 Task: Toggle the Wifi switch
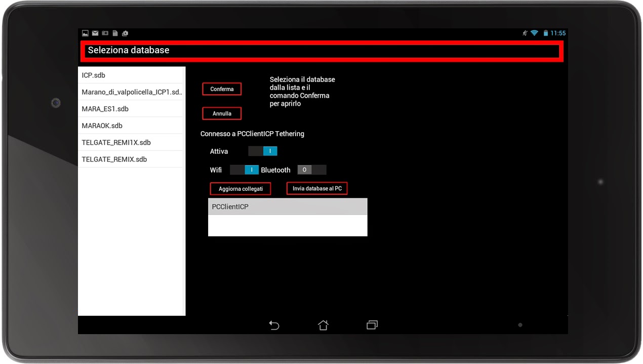coord(245,170)
